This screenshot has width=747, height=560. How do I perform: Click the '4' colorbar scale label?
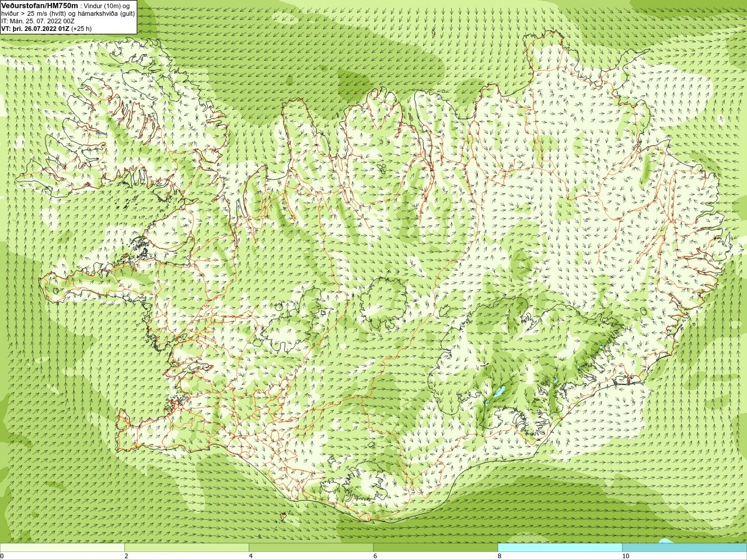tap(251, 556)
